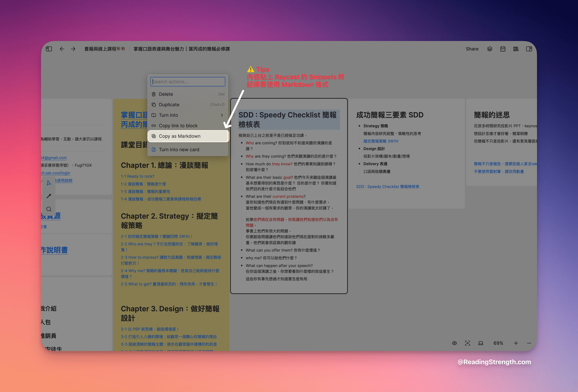Viewport: 578px width, 392px height.
Task: Click the Share button
Action: tap(472, 49)
